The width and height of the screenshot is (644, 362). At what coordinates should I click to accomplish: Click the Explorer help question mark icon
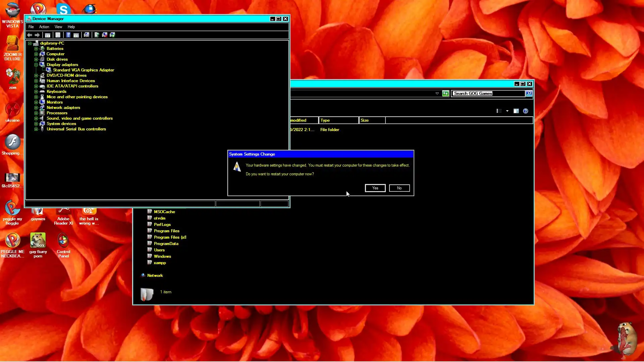click(526, 111)
